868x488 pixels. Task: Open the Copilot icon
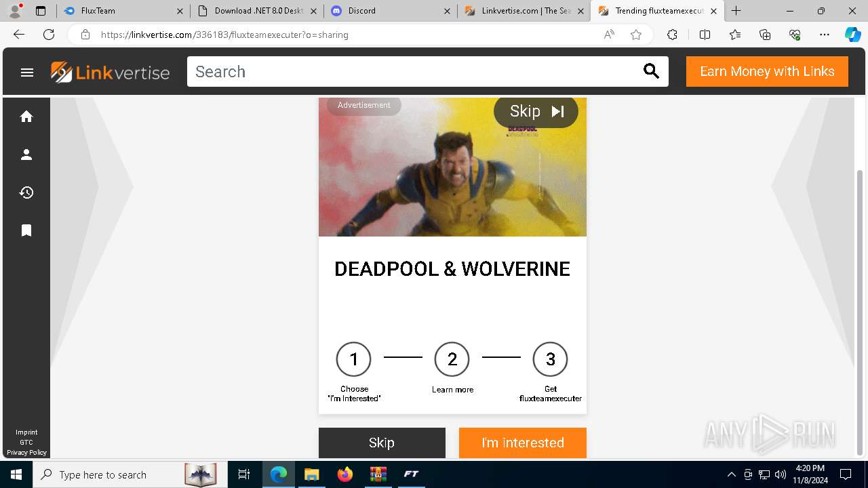coord(852,35)
